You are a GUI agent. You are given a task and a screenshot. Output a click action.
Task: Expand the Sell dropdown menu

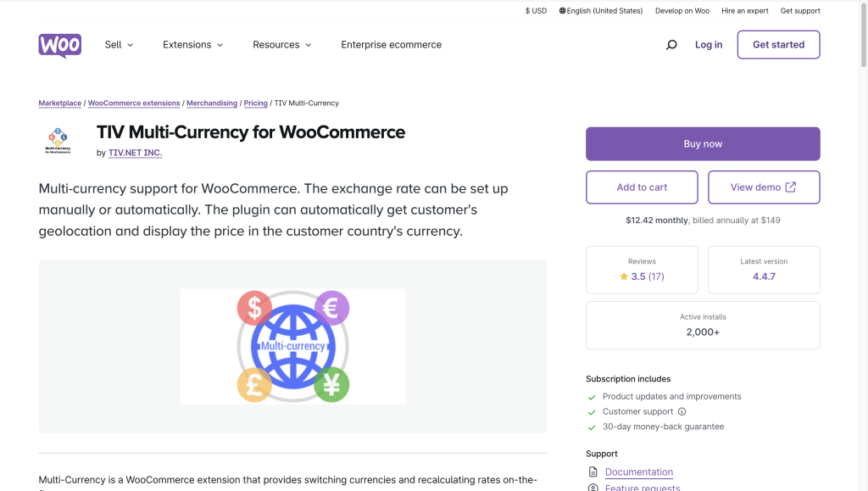[x=119, y=45]
